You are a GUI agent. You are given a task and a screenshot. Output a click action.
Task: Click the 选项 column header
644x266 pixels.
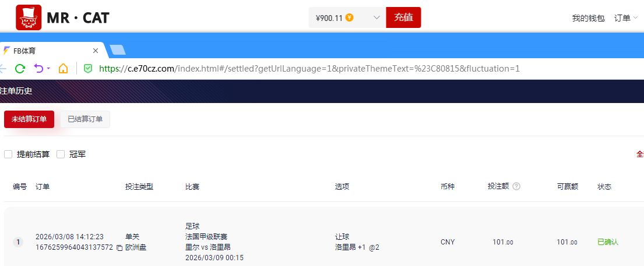pyautogui.click(x=342, y=187)
